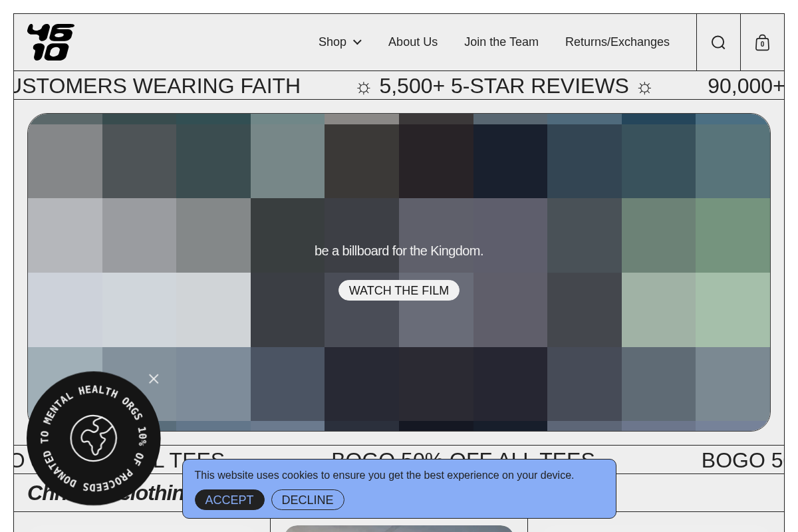Open the search panel
798x532 pixels.
(718, 42)
